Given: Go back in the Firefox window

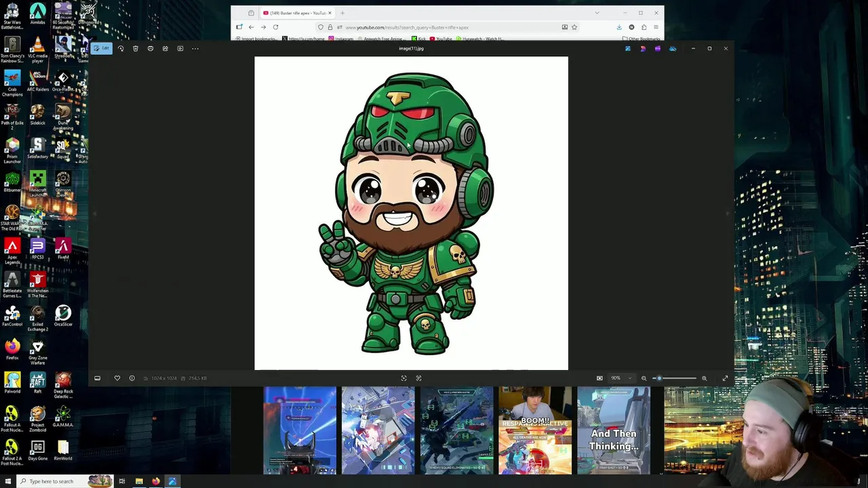Looking at the screenshot, I should tap(251, 27).
